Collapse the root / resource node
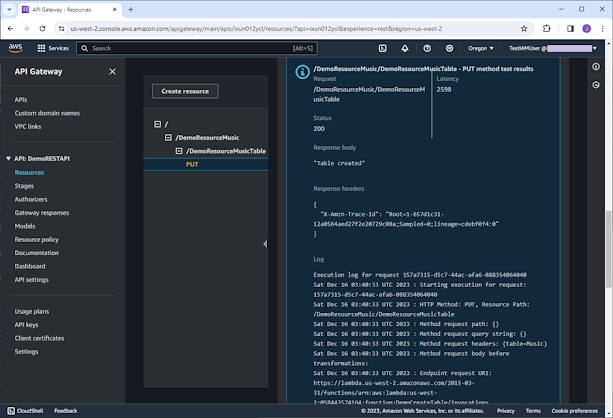 (x=157, y=124)
